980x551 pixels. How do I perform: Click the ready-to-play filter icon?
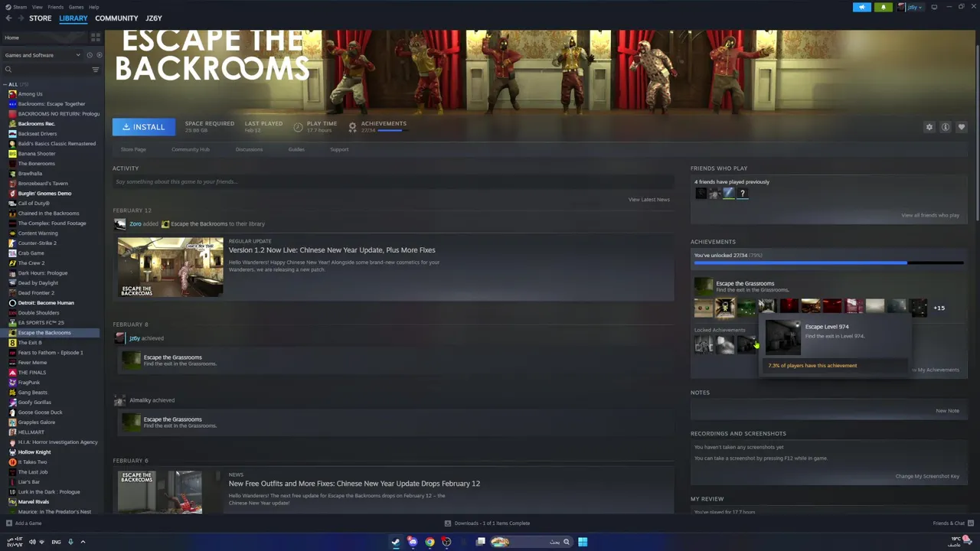(x=99, y=55)
